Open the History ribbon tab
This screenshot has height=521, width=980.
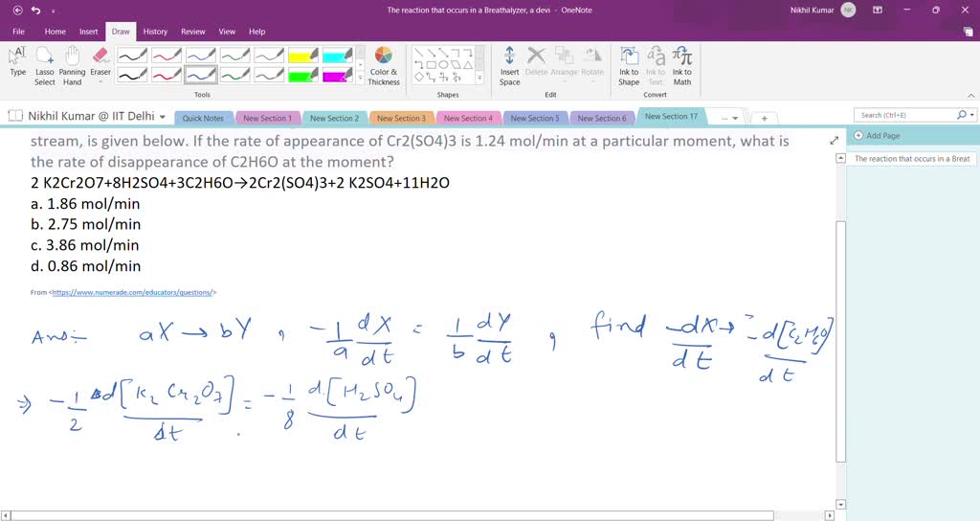(155, 32)
